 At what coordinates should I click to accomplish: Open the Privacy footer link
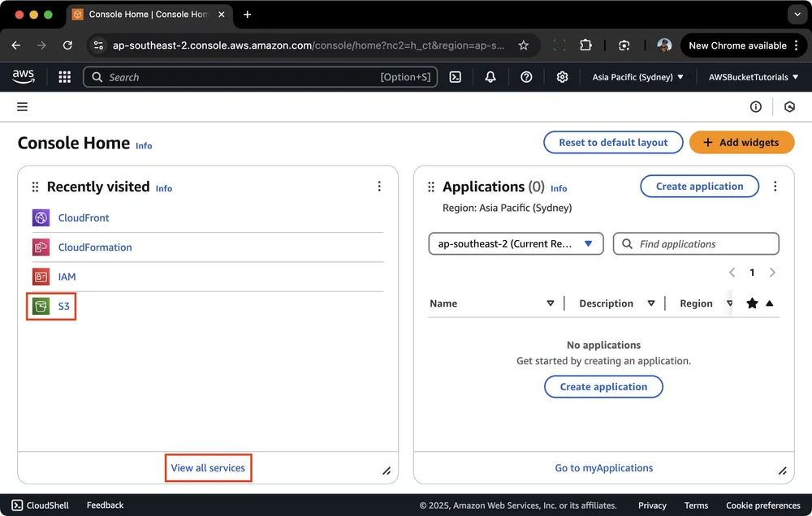(x=652, y=505)
